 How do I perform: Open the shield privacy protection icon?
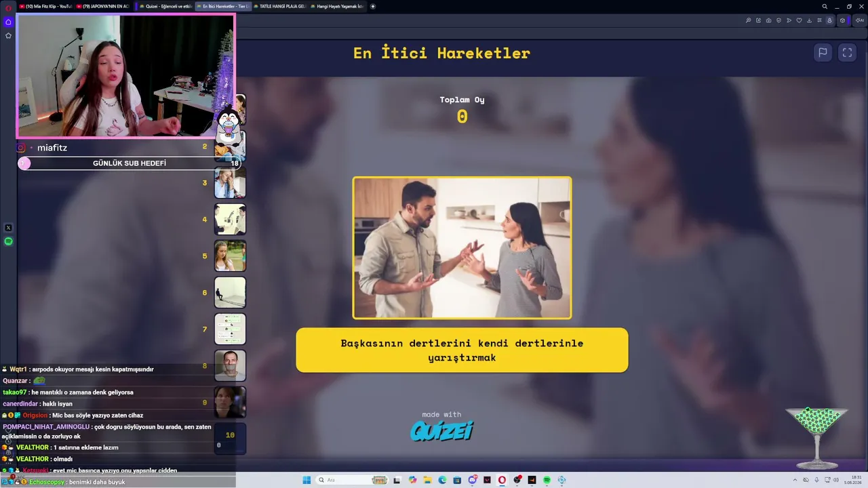click(778, 20)
